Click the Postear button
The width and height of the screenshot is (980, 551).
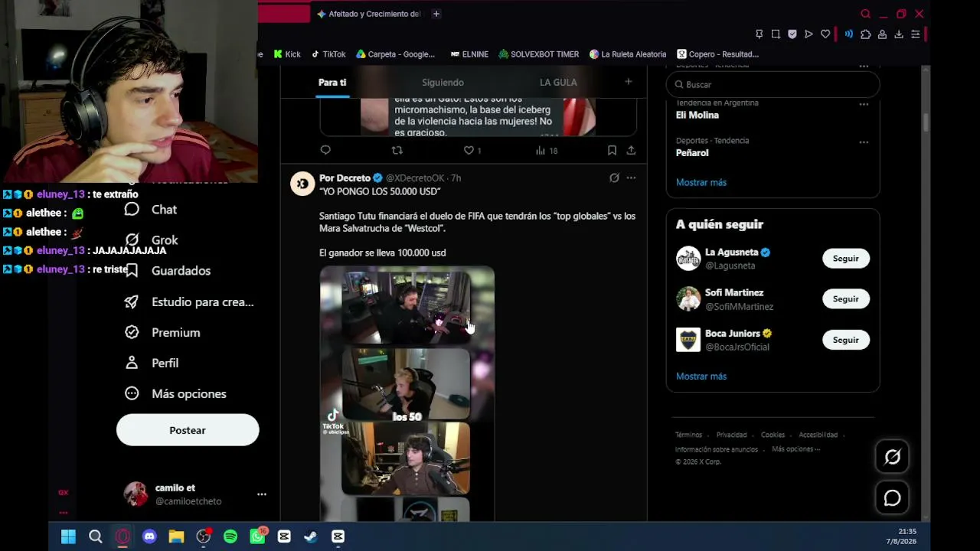pyautogui.click(x=188, y=430)
